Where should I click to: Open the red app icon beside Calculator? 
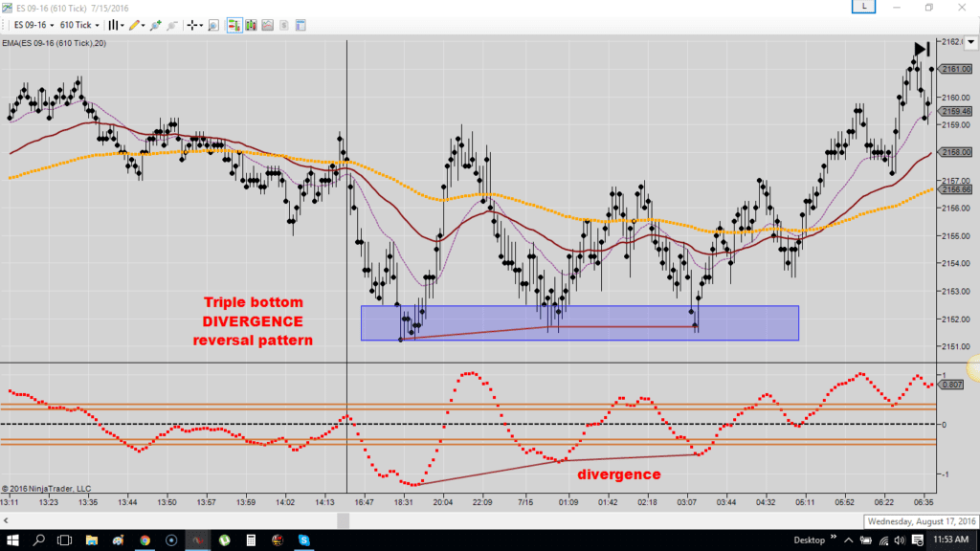pos(278,540)
